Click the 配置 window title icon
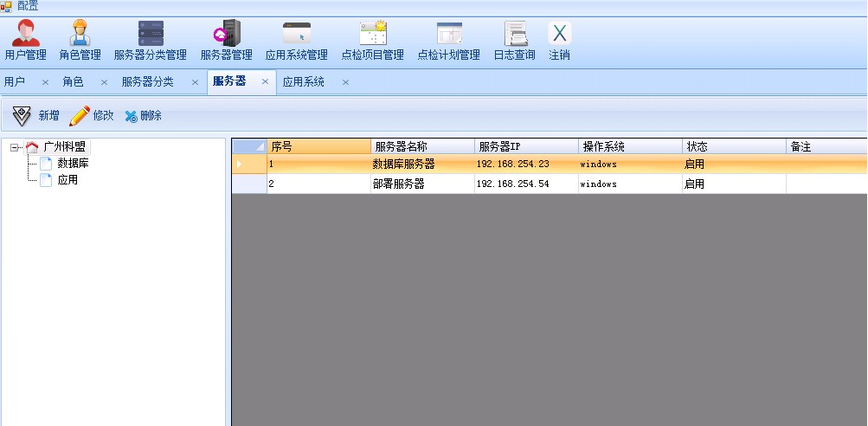The width and height of the screenshot is (868, 426). [6, 7]
